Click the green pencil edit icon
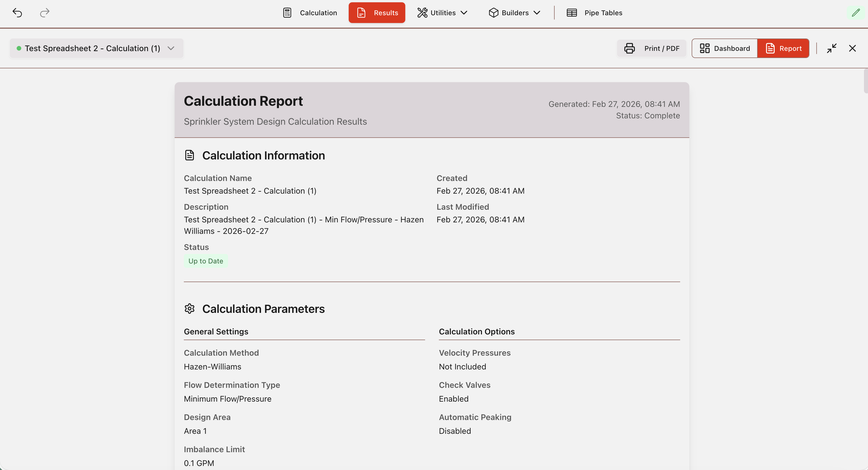868x470 pixels. [856, 13]
